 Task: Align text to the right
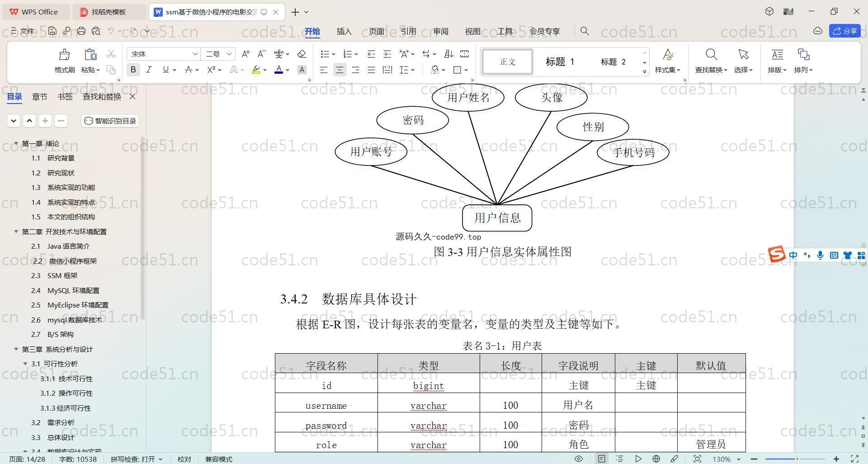point(355,70)
